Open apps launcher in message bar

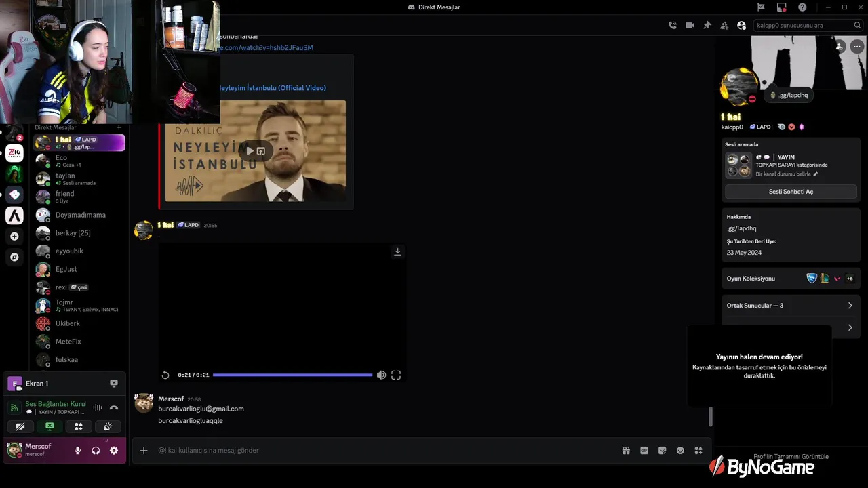[698, 451]
